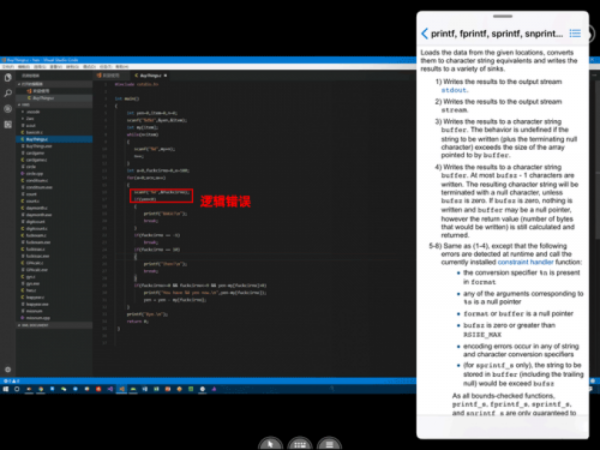Open the Debug (调试) menu
Viewport: 600px width, 450px height.
(x=89, y=67)
